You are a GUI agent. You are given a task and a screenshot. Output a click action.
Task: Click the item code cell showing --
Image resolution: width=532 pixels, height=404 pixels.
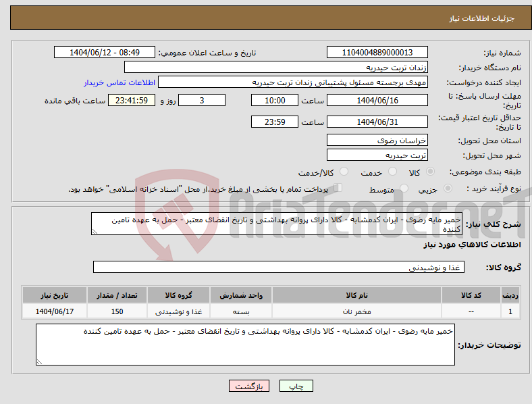click(471, 311)
